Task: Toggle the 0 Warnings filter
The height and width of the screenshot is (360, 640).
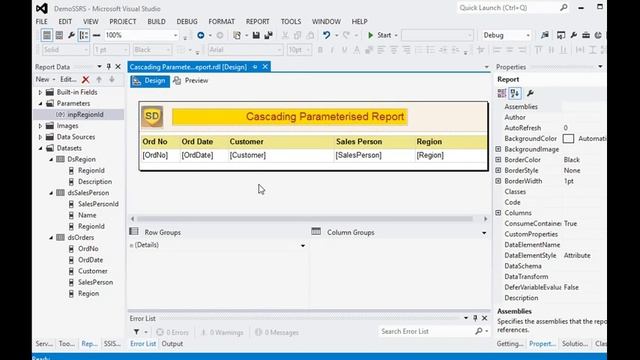Action: click(222, 332)
